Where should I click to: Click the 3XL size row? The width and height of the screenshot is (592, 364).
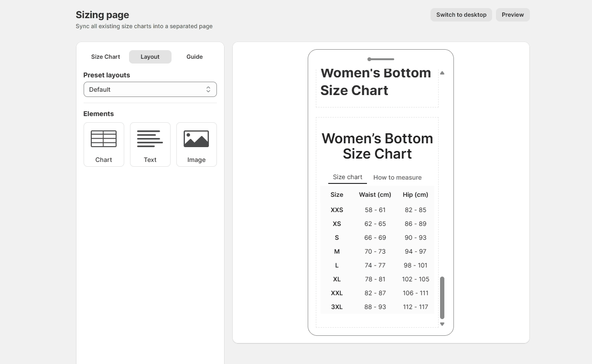point(337,307)
